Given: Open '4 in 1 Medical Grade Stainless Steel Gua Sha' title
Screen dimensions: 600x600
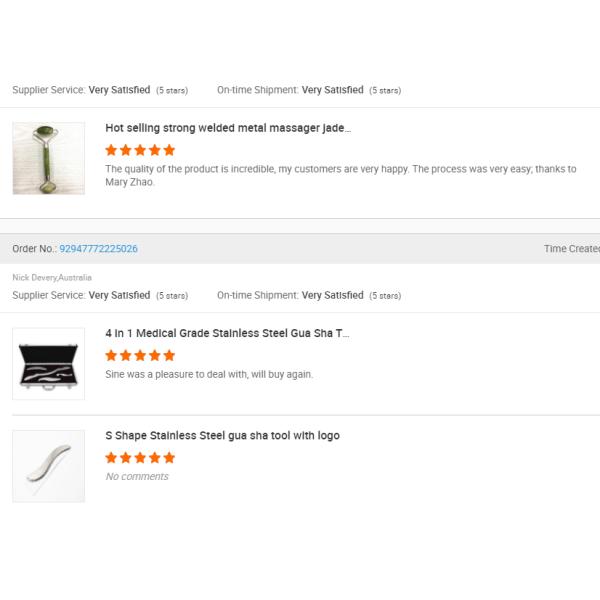Looking at the screenshot, I should (x=227, y=333).
